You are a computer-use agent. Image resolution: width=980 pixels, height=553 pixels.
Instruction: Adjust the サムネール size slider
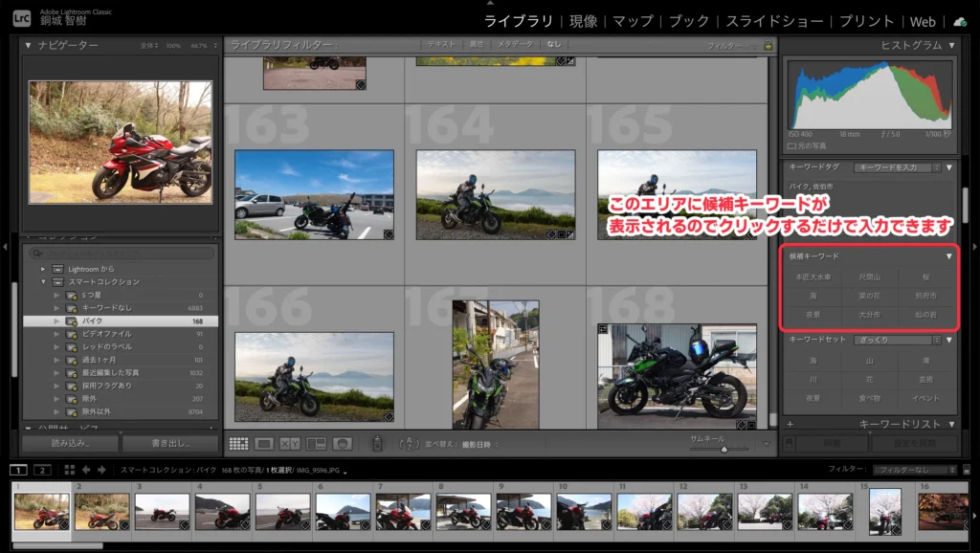[723, 449]
